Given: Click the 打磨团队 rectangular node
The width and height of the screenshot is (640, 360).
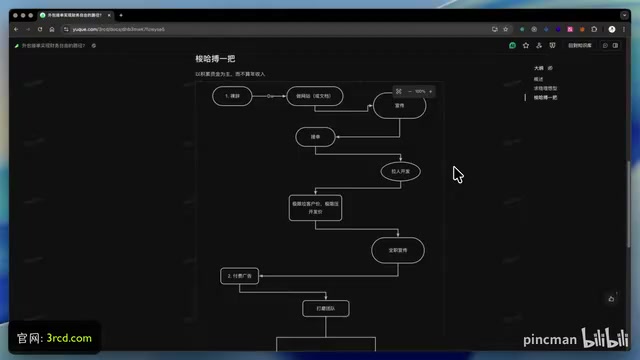Looking at the screenshot, I should pos(326,309).
